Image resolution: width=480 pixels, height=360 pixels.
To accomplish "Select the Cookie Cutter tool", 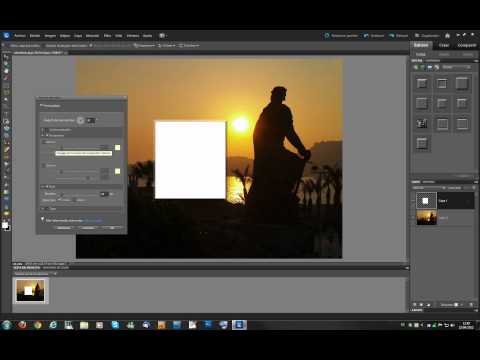I will (6, 128).
